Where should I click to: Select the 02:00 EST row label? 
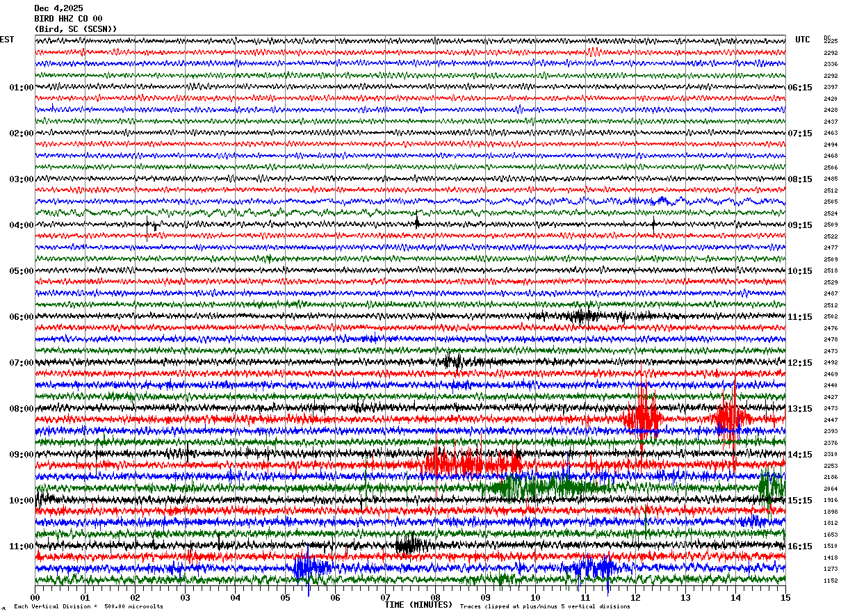pos(22,133)
